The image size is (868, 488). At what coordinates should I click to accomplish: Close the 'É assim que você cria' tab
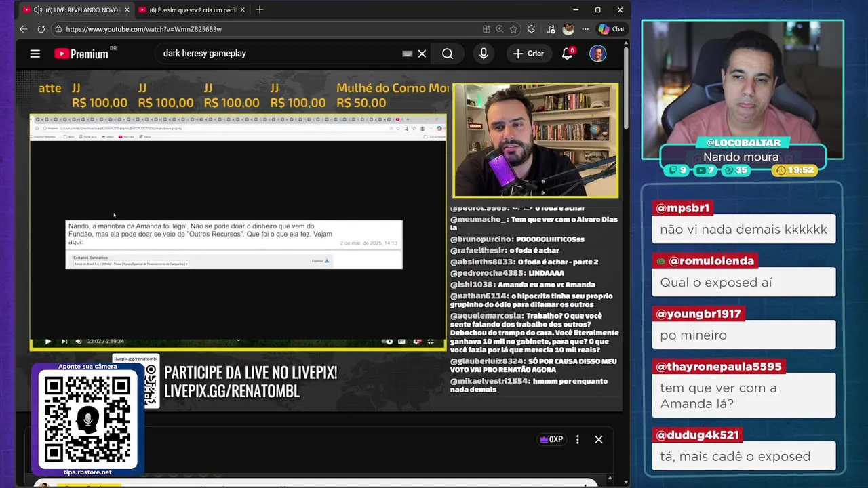241,10
